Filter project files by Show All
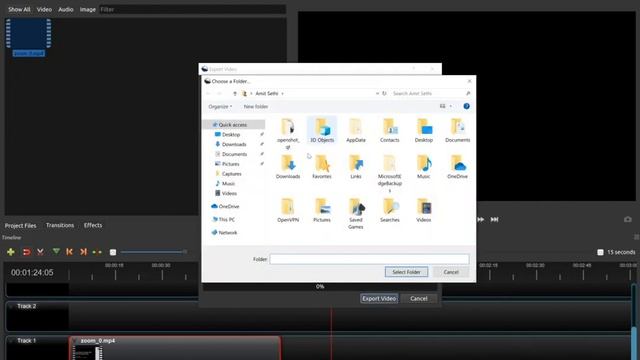The image size is (640, 360). click(19, 9)
